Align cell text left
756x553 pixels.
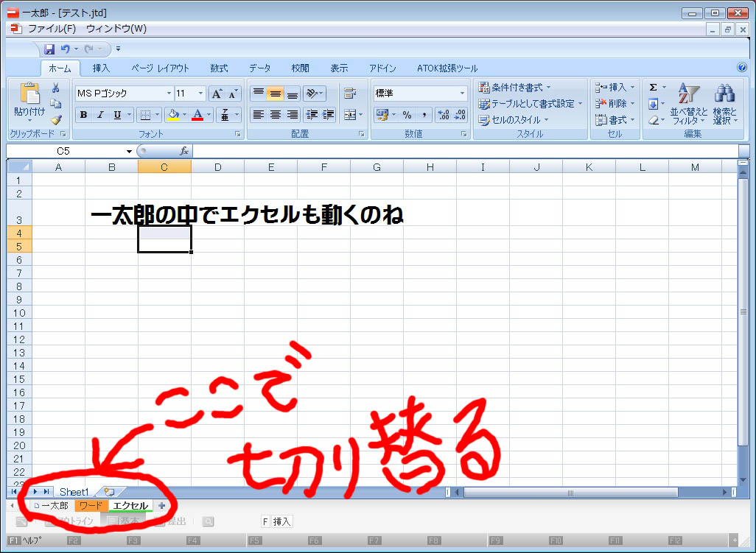259,115
